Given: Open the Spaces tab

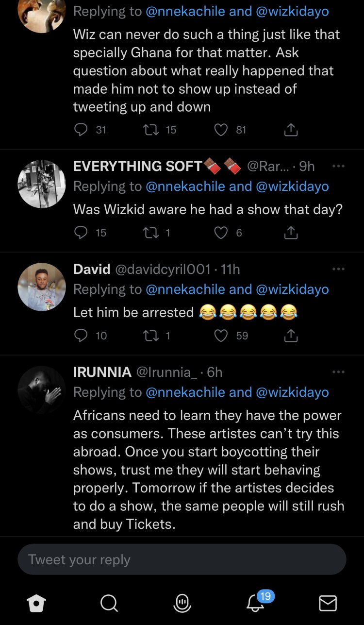Looking at the screenshot, I should point(182,603).
